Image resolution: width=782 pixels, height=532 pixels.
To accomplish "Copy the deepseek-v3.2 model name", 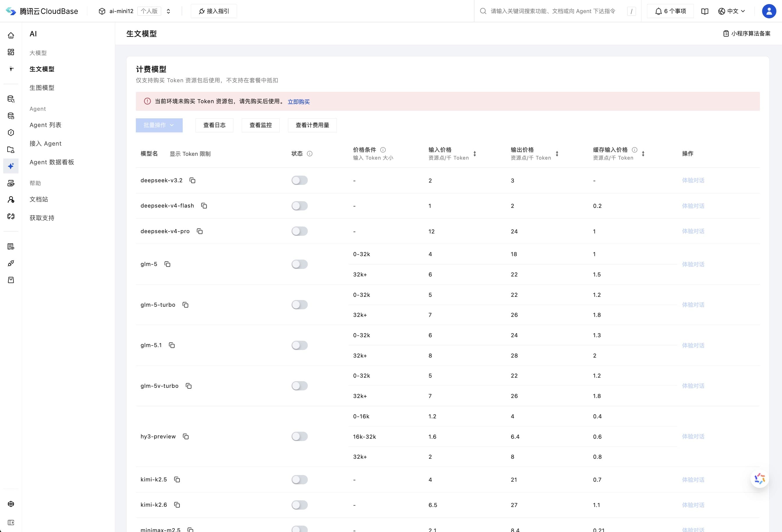I will (x=193, y=181).
